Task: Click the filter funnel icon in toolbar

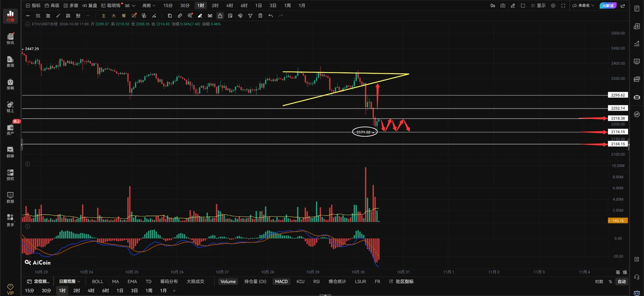Action: tap(250, 16)
